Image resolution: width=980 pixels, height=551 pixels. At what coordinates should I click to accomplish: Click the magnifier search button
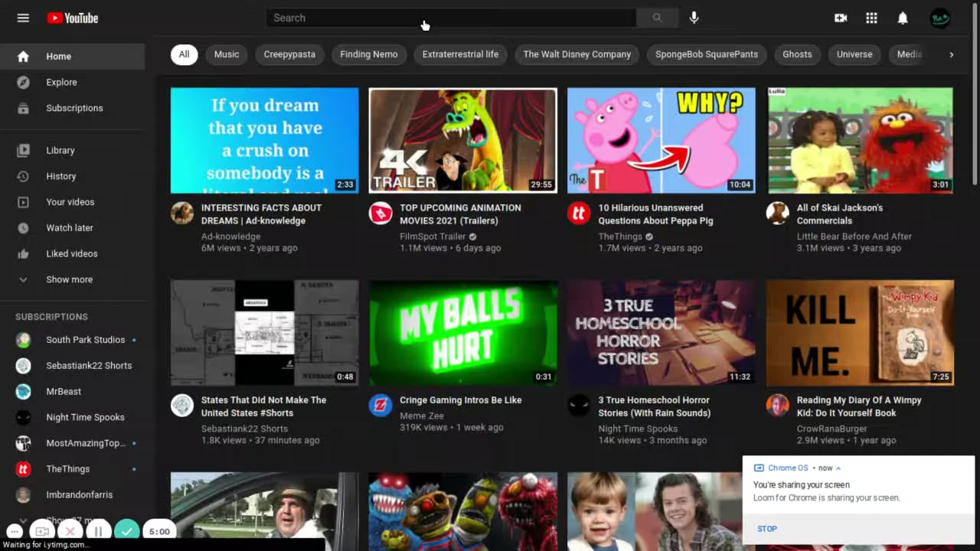click(657, 18)
